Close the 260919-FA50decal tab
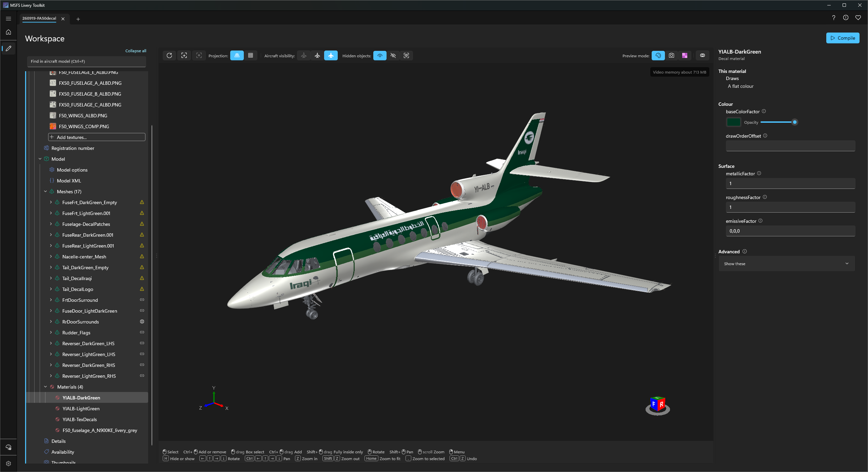 pyautogui.click(x=63, y=19)
